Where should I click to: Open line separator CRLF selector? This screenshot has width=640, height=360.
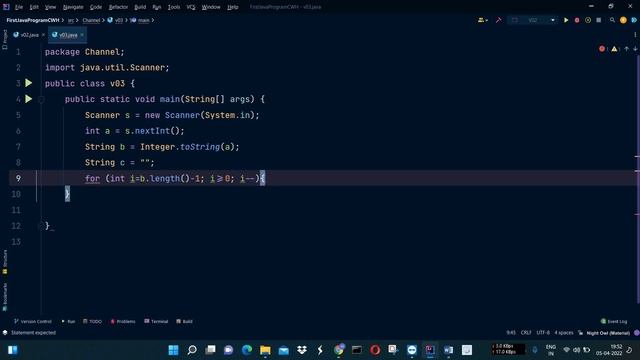pyautogui.click(x=526, y=333)
